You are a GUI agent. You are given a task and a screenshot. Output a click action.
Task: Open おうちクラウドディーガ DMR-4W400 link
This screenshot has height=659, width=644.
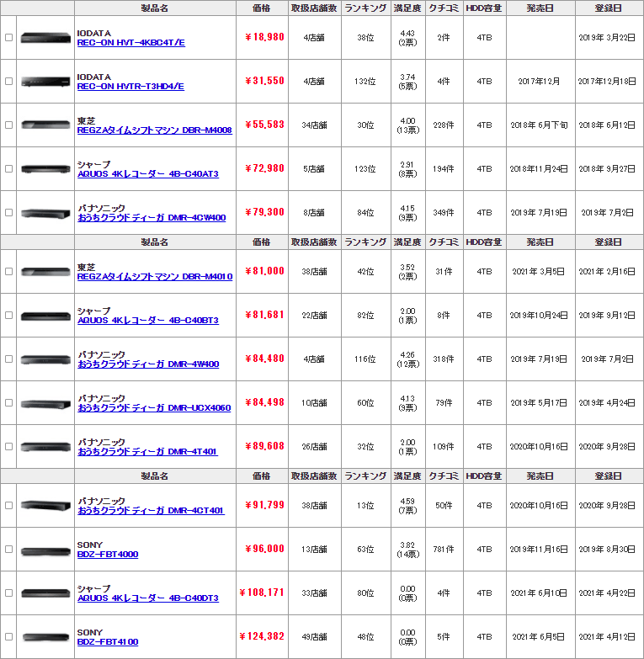click(x=148, y=364)
